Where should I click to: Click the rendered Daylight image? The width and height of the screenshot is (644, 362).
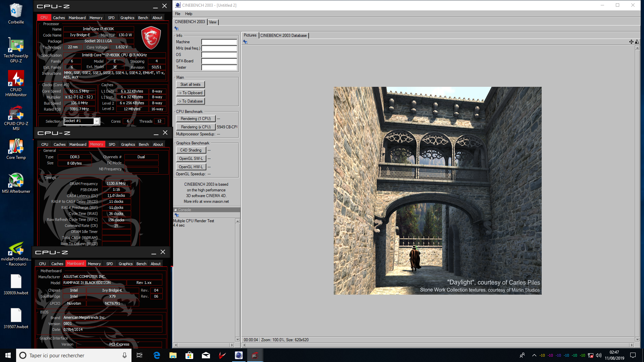(437, 191)
